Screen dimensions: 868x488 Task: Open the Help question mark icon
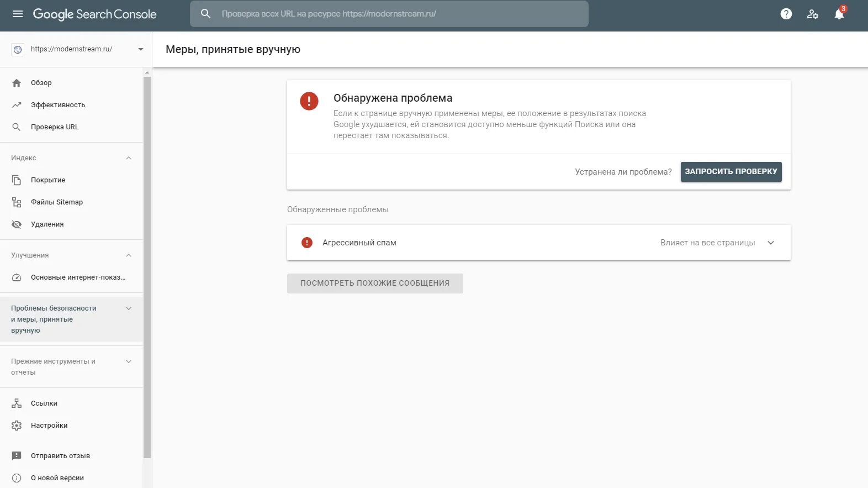[786, 14]
